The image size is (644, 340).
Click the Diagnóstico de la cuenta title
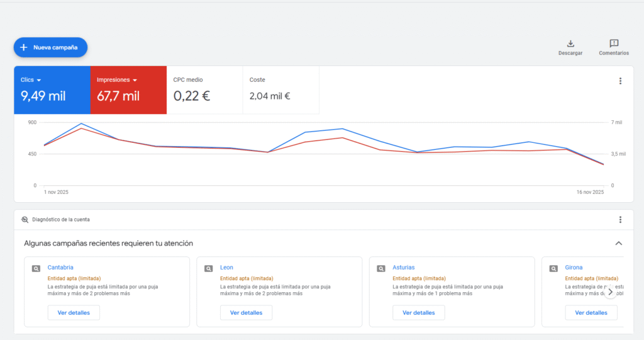(x=61, y=220)
